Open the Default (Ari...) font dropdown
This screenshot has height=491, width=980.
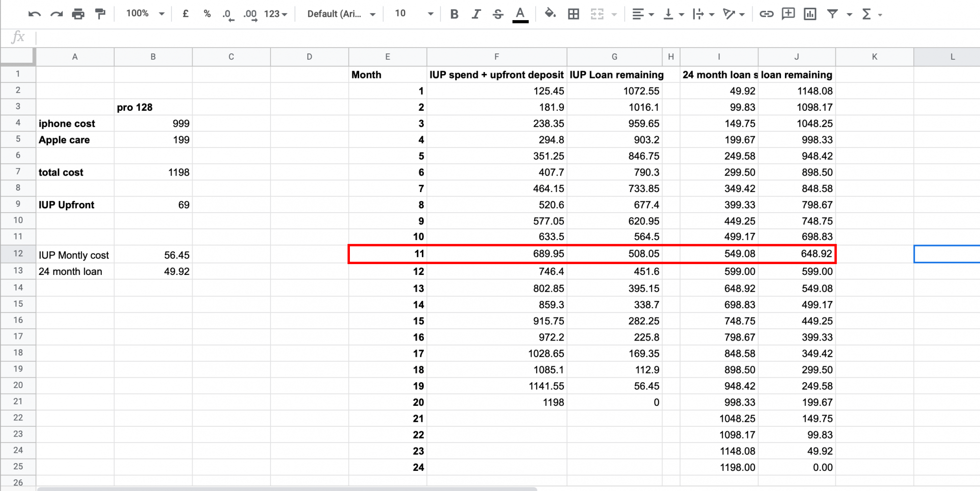click(341, 14)
